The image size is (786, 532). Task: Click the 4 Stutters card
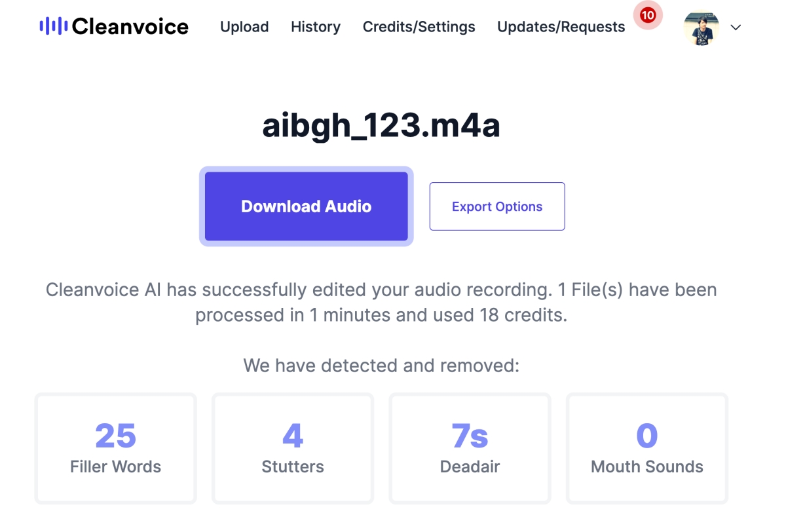click(x=293, y=449)
